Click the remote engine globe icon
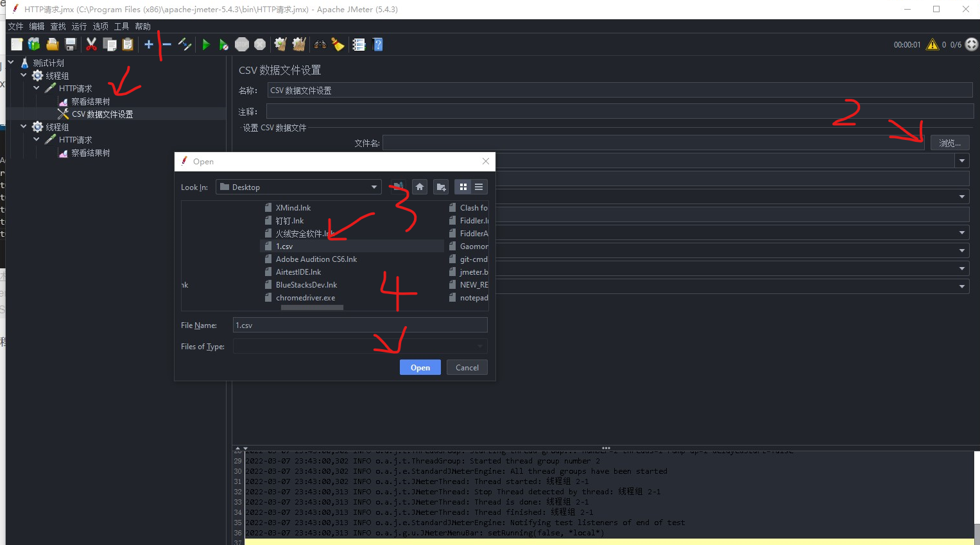 pyautogui.click(x=972, y=44)
